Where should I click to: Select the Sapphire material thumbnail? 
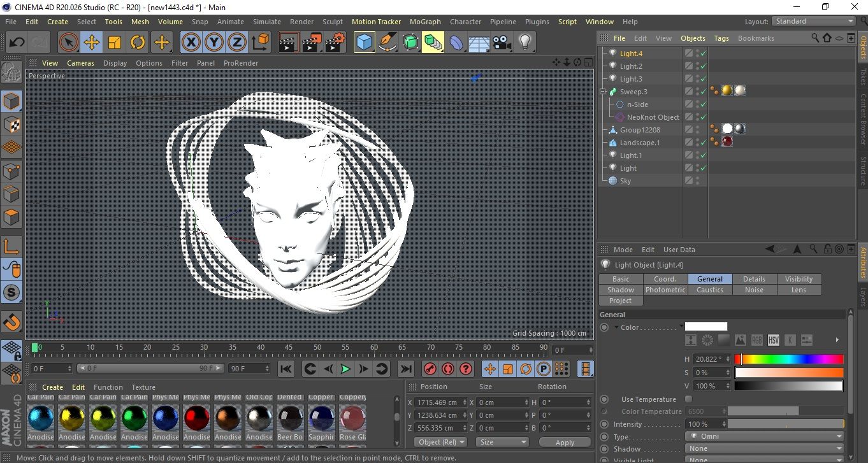click(x=321, y=417)
